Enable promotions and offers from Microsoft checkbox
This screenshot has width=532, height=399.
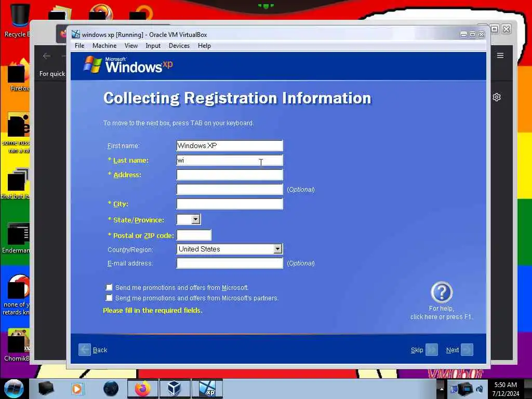[x=109, y=287]
